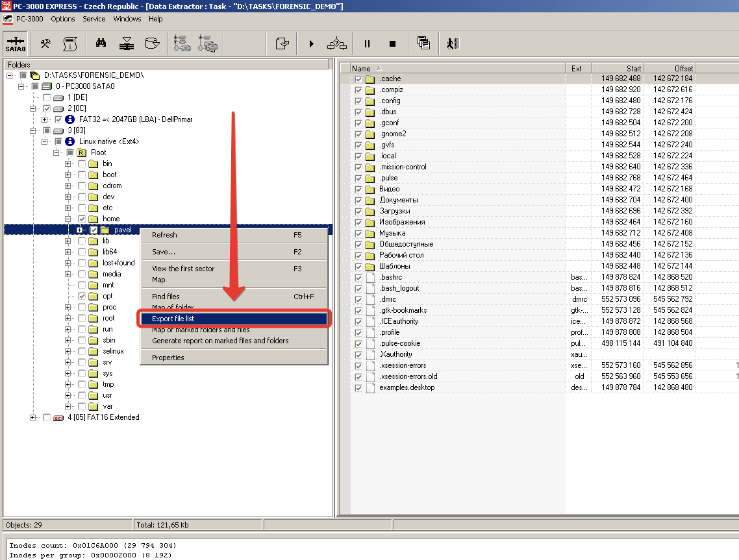The image size is (739, 560).
Task: Select Export file list in context menu
Action: 173,319
